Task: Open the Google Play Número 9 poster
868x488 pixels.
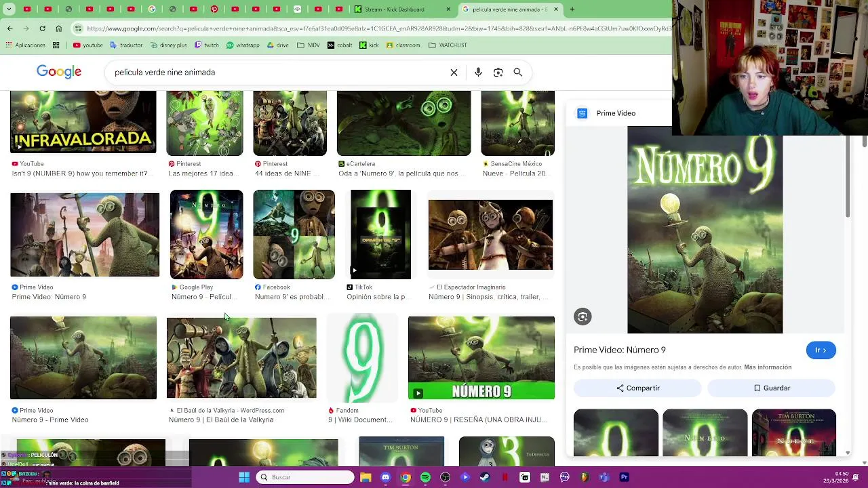Action: (x=206, y=235)
